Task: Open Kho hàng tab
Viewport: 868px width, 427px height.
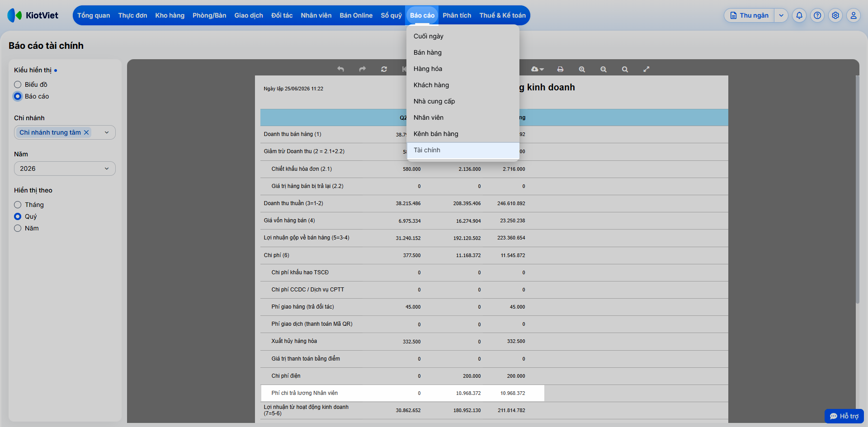Action: [170, 15]
